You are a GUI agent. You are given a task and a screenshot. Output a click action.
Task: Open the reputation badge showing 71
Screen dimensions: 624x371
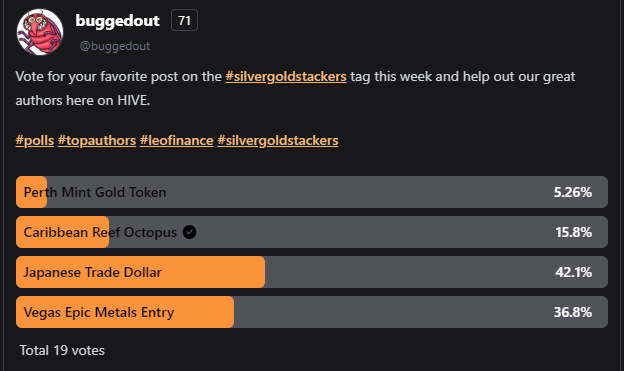click(x=184, y=20)
